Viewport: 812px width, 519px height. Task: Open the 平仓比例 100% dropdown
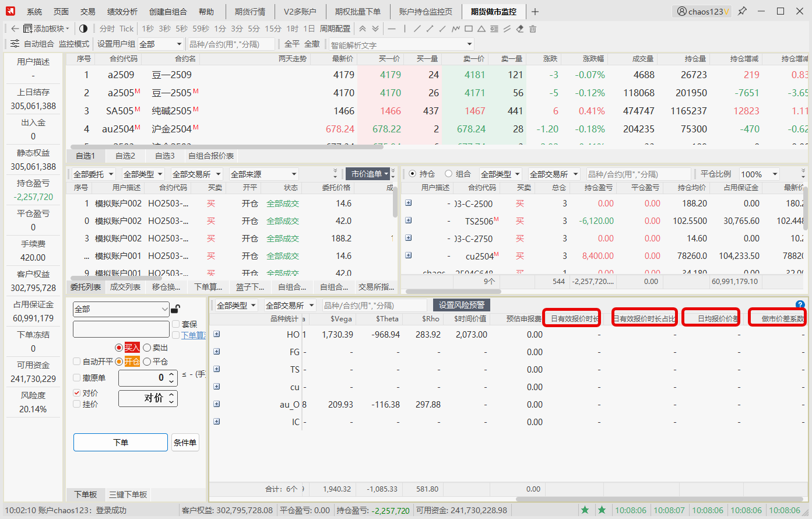tap(759, 174)
